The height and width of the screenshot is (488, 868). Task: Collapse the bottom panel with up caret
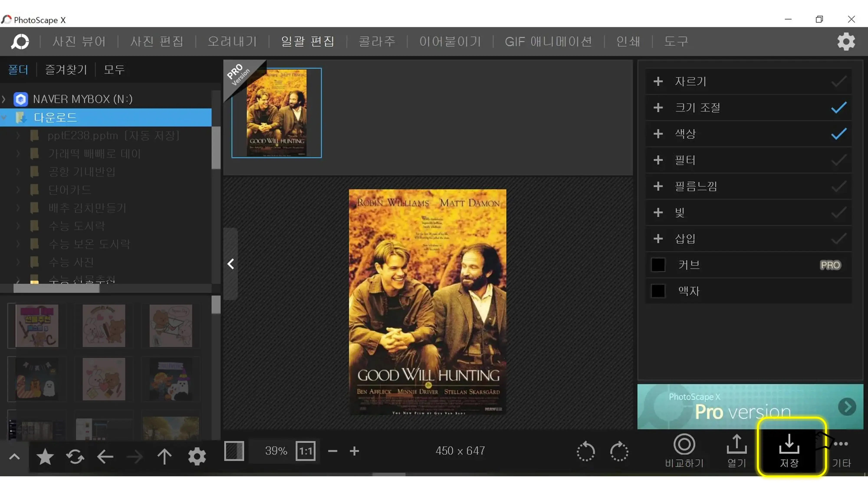coord(14,457)
